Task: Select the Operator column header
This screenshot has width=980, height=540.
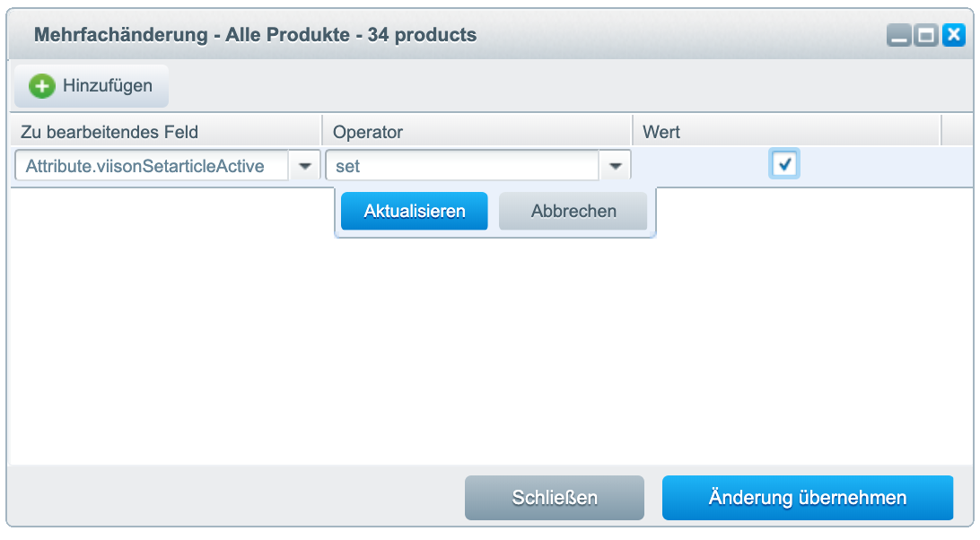Action: tap(477, 132)
